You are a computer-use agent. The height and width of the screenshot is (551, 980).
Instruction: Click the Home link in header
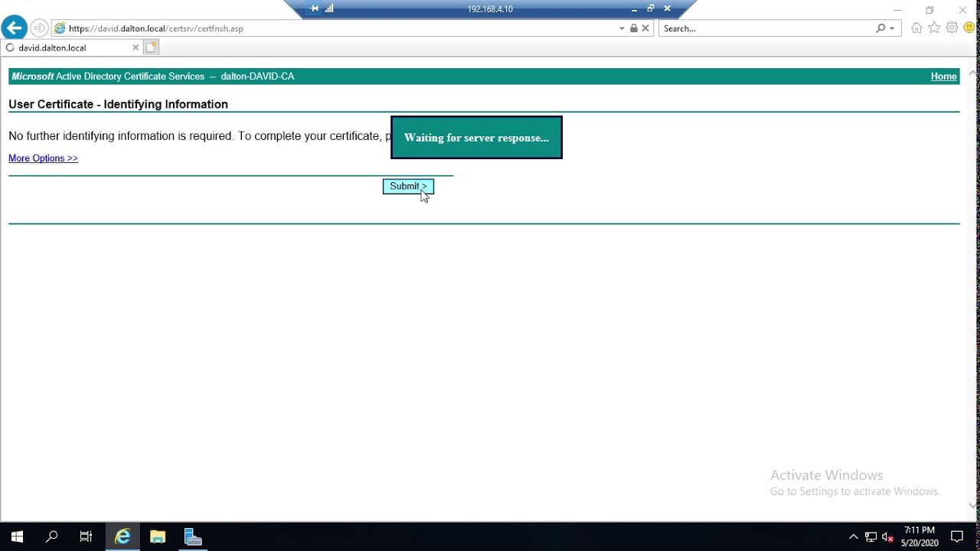(x=943, y=77)
